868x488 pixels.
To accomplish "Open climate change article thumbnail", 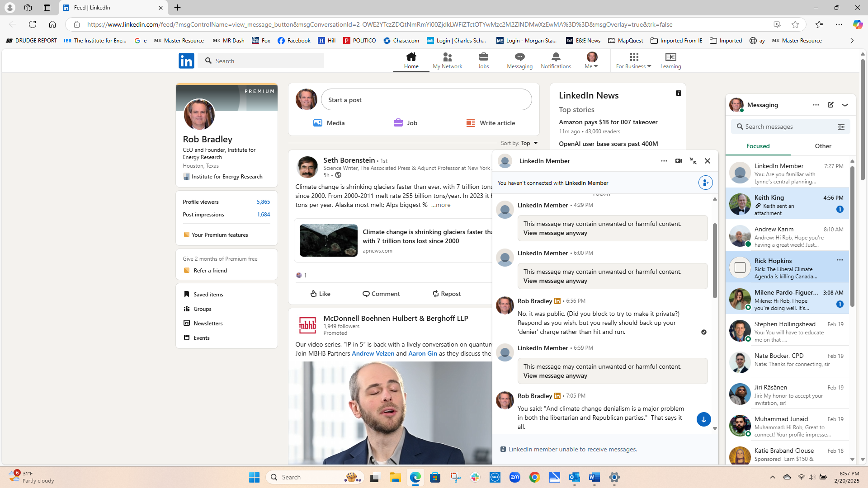I will 328,240.
